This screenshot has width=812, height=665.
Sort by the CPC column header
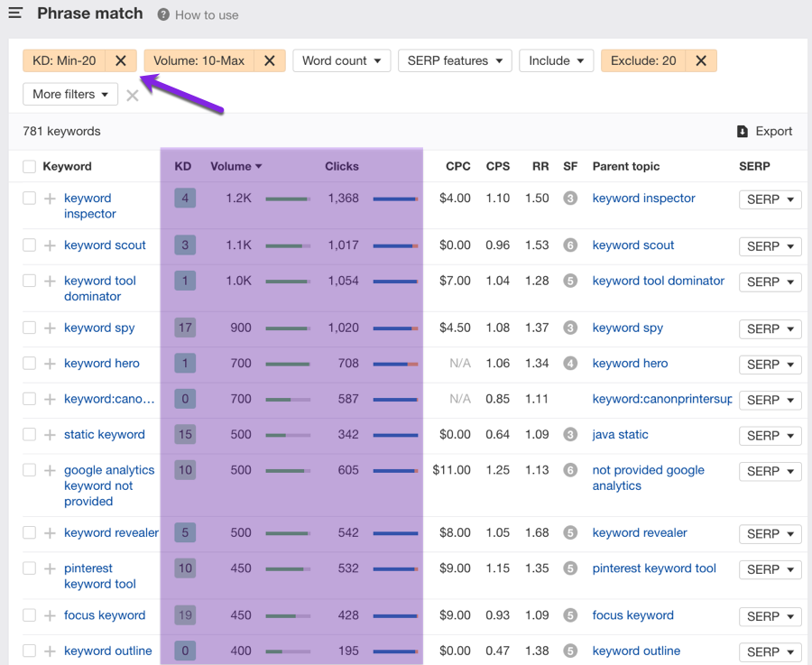click(x=457, y=166)
